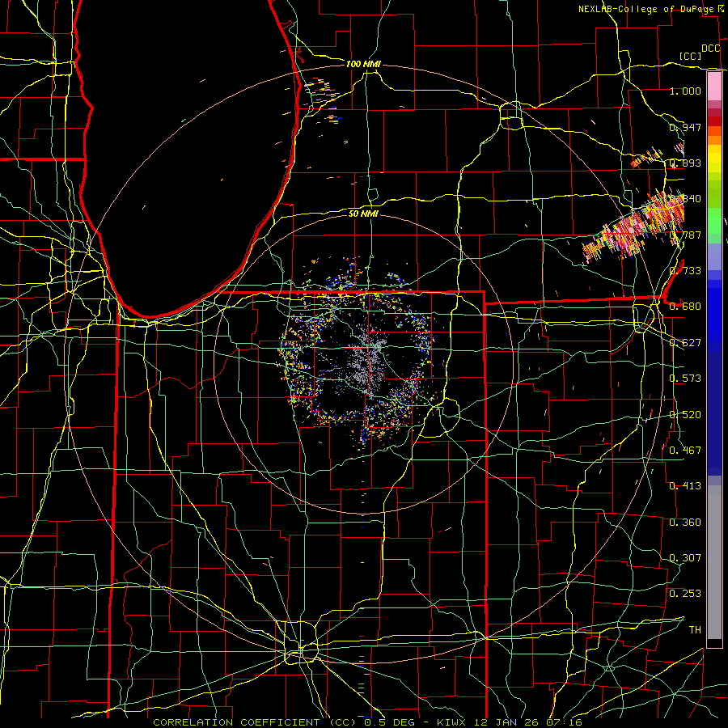Click the 0.733 legend value
This screenshot has height=728, width=728.
(x=685, y=271)
